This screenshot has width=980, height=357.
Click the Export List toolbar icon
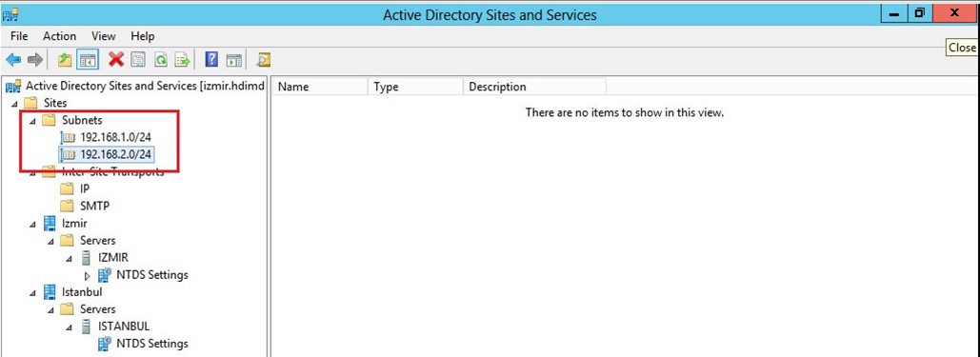click(183, 60)
